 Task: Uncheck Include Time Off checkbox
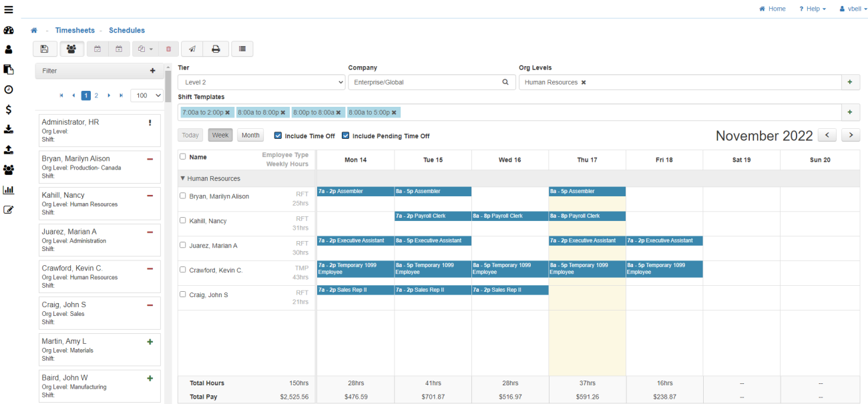pyautogui.click(x=278, y=136)
